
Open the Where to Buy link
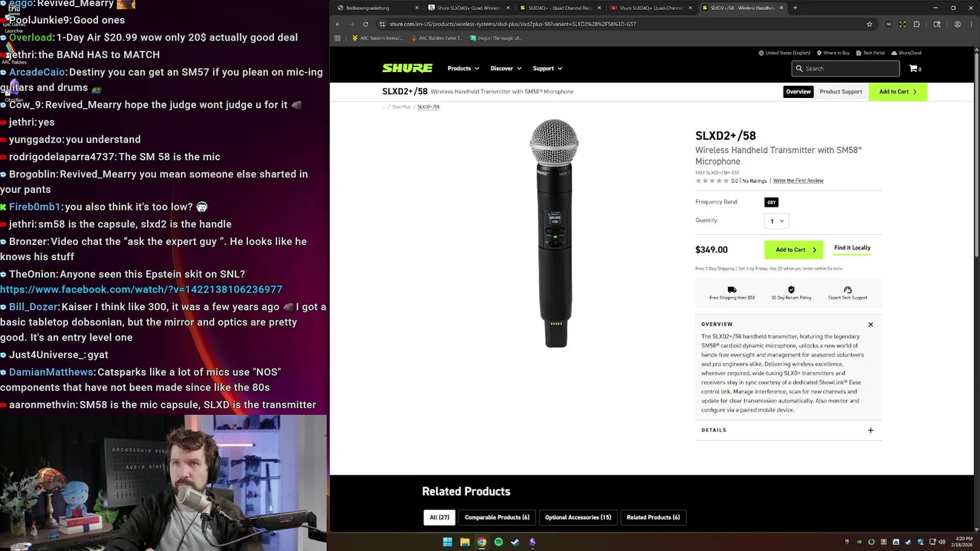point(833,53)
